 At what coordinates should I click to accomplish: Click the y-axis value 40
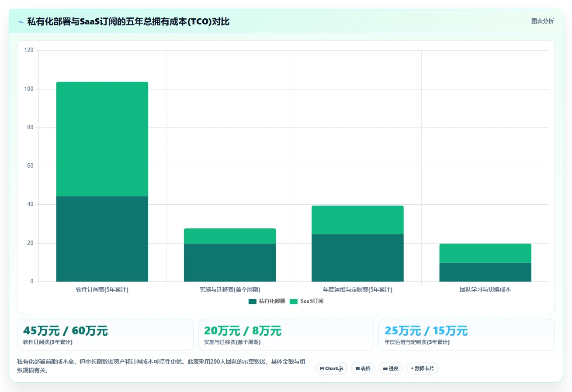click(x=30, y=204)
